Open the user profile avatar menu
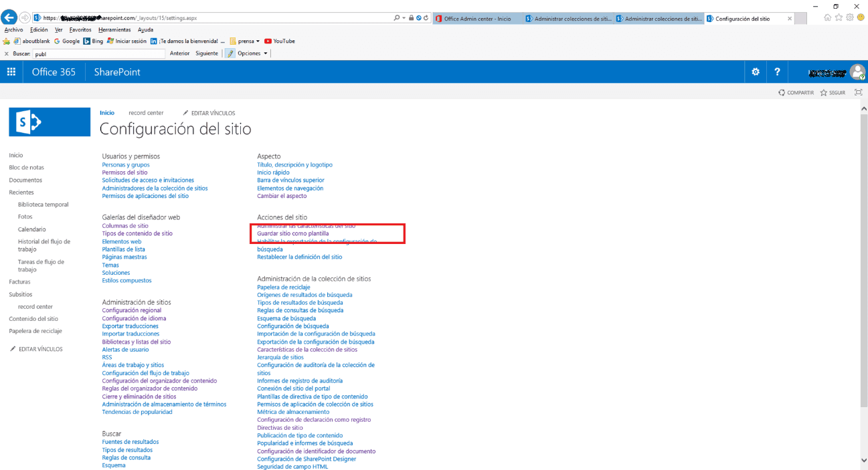868x470 pixels. [x=857, y=72]
